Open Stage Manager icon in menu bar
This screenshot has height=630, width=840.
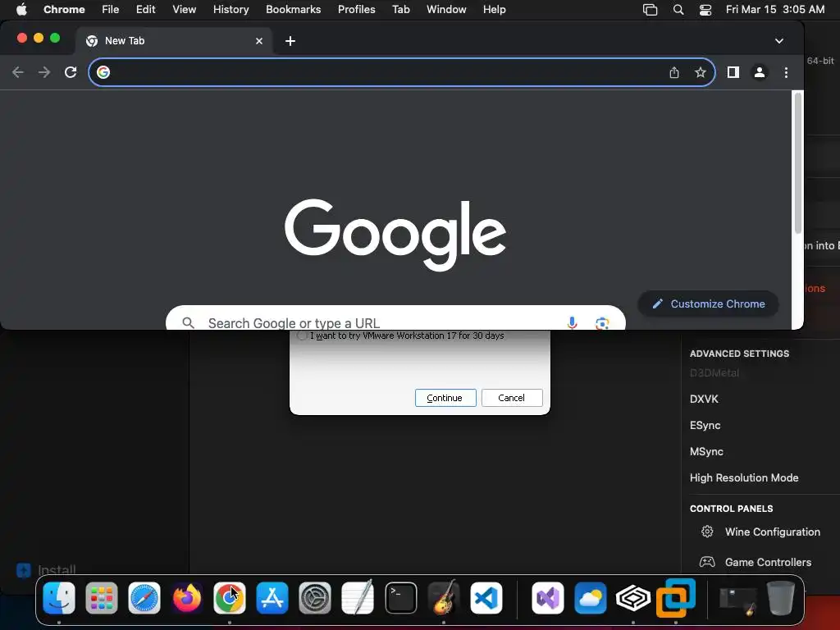tap(650, 10)
